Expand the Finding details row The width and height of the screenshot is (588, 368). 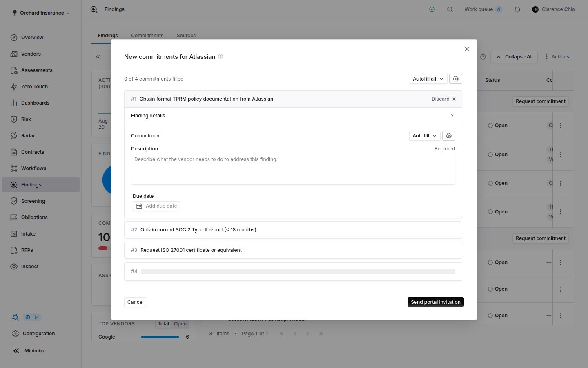tap(293, 116)
